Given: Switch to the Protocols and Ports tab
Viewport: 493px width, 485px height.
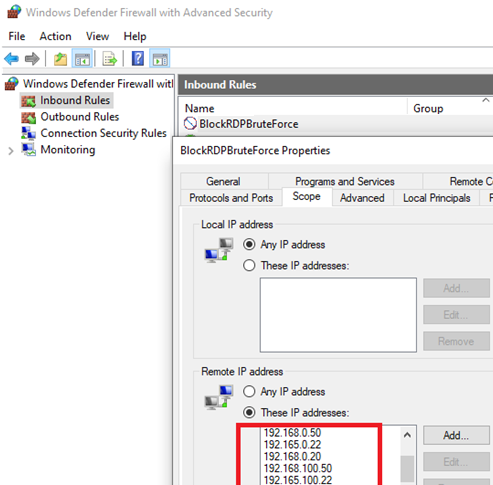Looking at the screenshot, I should (x=231, y=198).
